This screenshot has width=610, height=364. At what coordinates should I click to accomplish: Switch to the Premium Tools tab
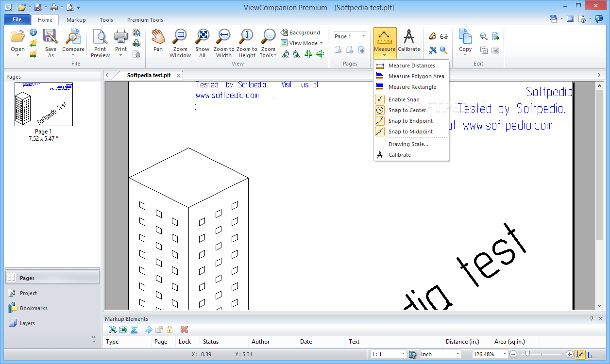point(145,20)
